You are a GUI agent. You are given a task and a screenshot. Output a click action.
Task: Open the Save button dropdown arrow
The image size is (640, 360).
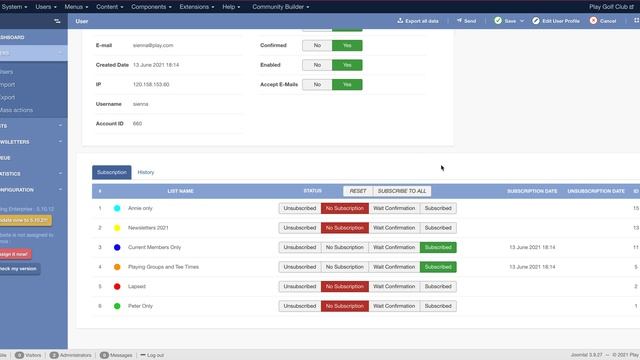(522, 21)
